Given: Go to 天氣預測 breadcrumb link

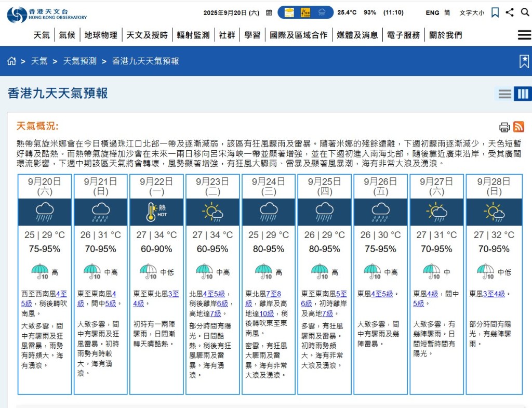Looking at the screenshot, I should 79,61.
